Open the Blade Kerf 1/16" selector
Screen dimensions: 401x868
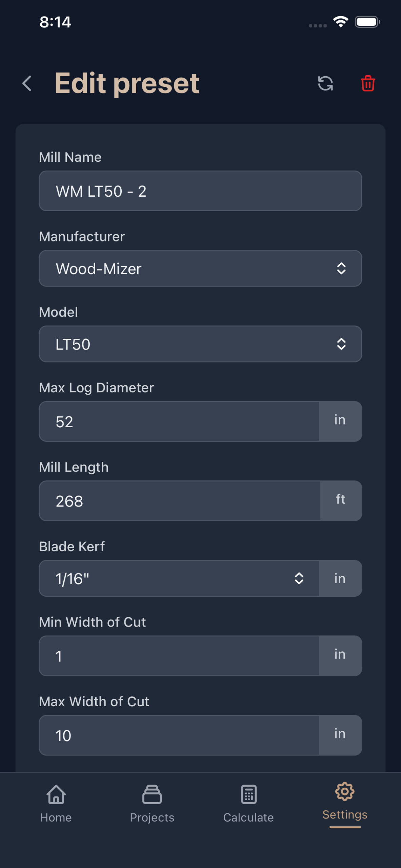click(179, 578)
